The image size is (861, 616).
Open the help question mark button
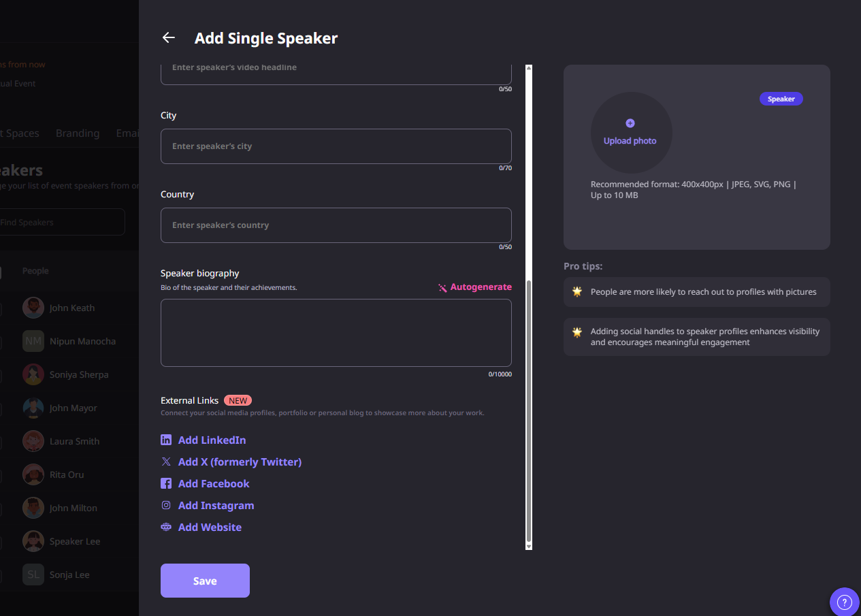point(844,602)
